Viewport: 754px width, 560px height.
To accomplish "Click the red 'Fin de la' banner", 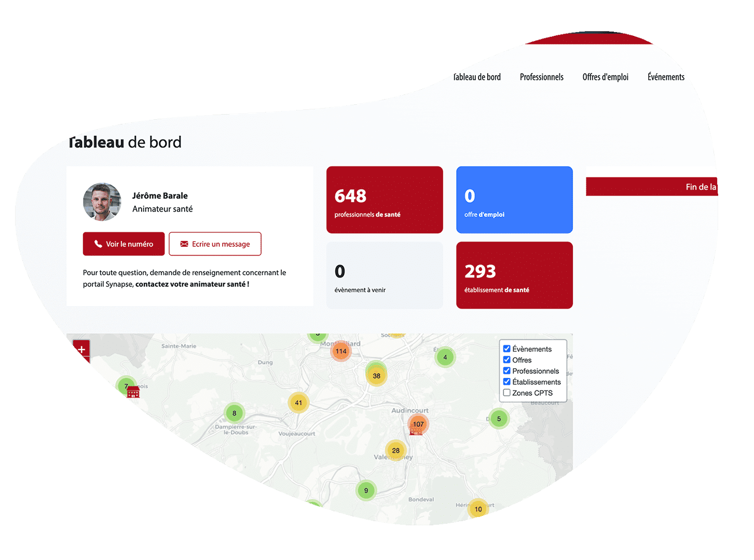I will pyautogui.click(x=652, y=187).
